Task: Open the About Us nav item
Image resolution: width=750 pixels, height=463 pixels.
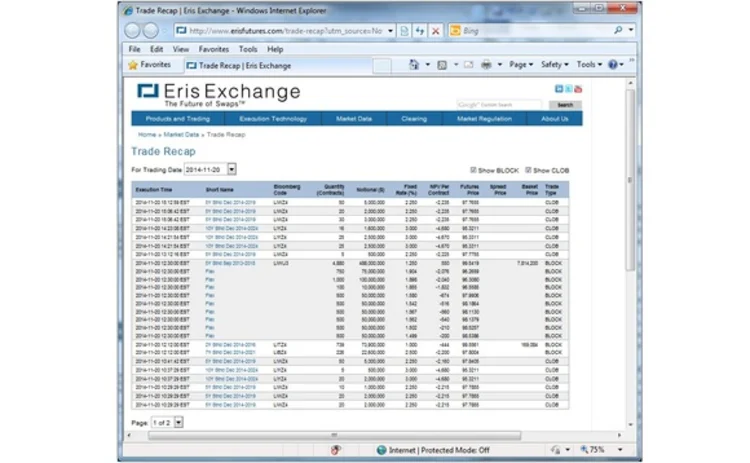Action: [x=555, y=119]
